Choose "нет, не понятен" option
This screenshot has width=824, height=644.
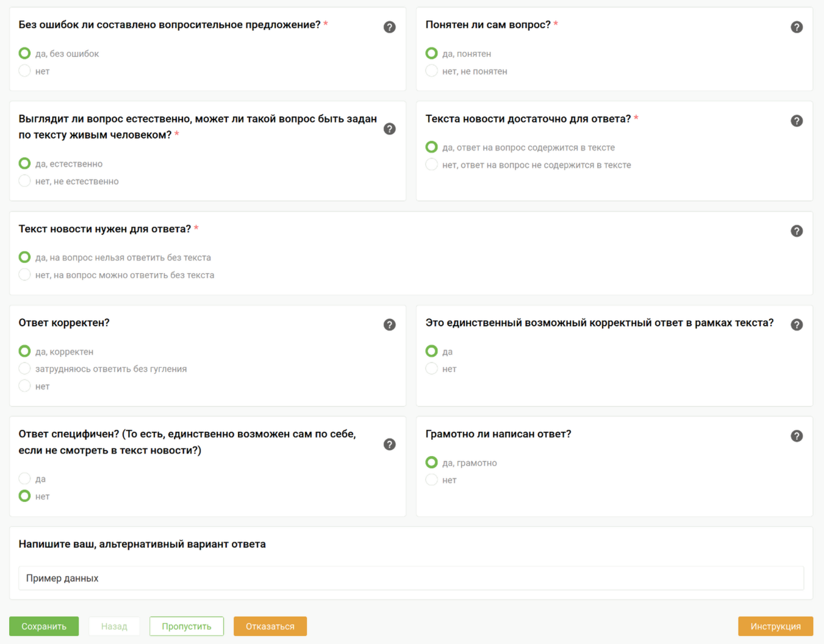(432, 71)
